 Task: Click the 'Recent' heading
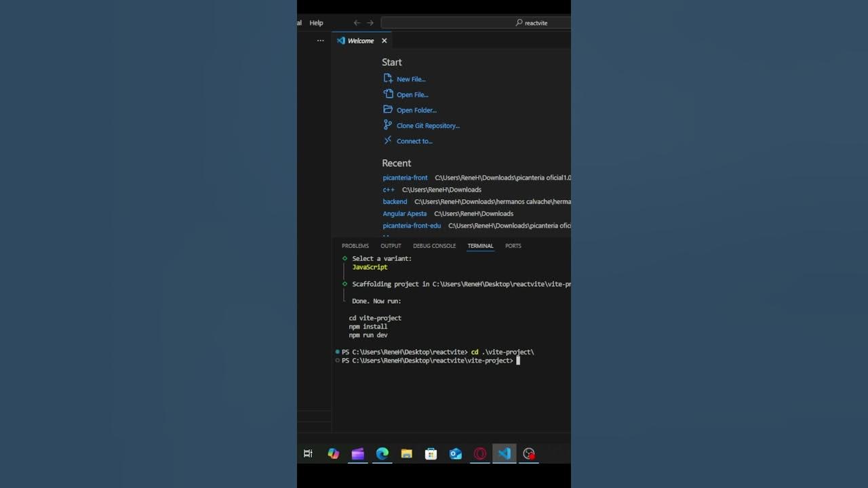click(x=396, y=163)
